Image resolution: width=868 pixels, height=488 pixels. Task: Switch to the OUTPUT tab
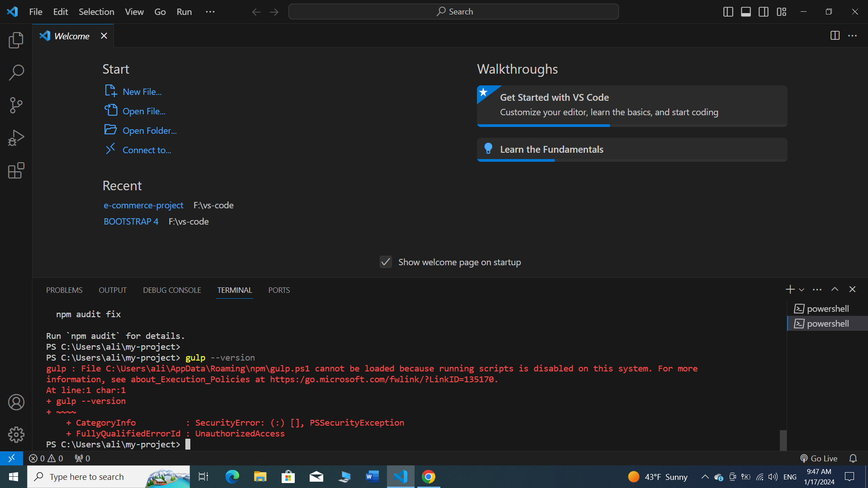[x=113, y=290]
